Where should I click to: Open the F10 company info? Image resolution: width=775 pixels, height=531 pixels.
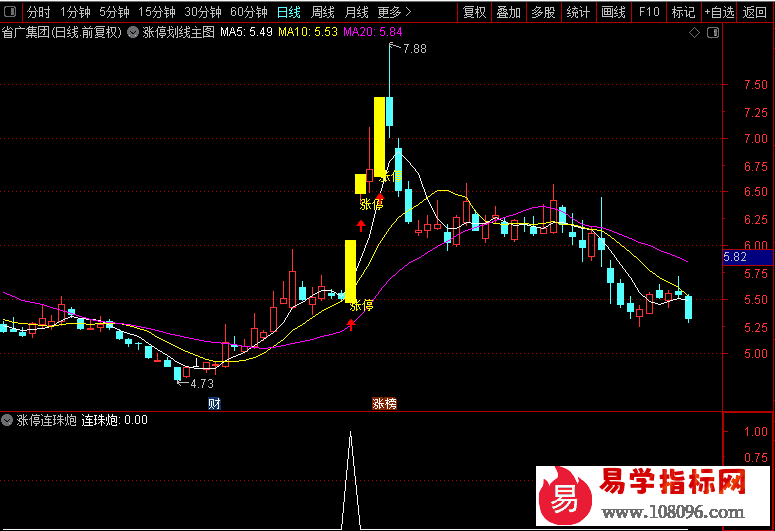[x=649, y=12]
